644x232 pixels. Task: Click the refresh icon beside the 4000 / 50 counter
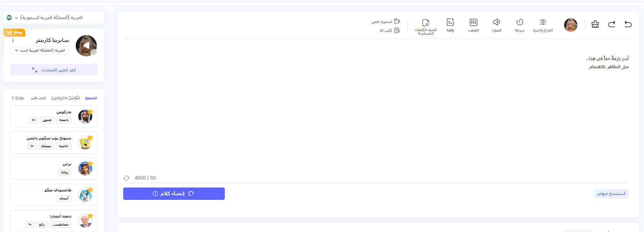(126, 178)
